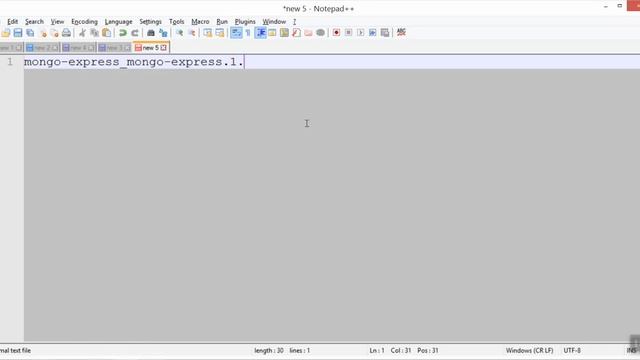Click the Pos : 31 status bar field

[428, 351]
